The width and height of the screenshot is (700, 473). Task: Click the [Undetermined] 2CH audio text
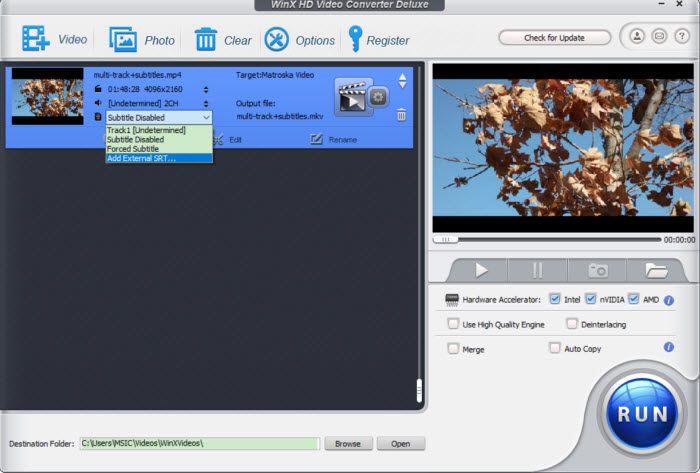pos(143,103)
